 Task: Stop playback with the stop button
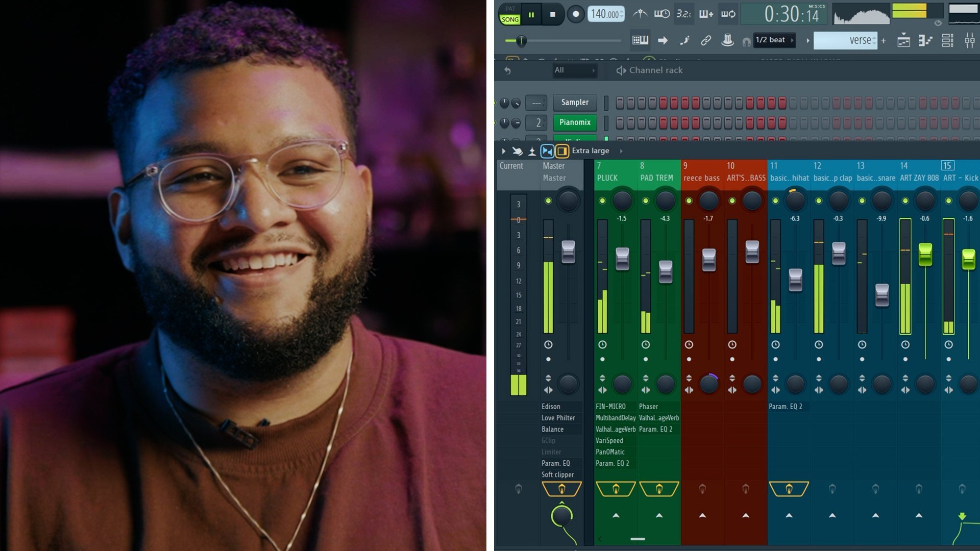pyautogui.click(x=552, y=14)
